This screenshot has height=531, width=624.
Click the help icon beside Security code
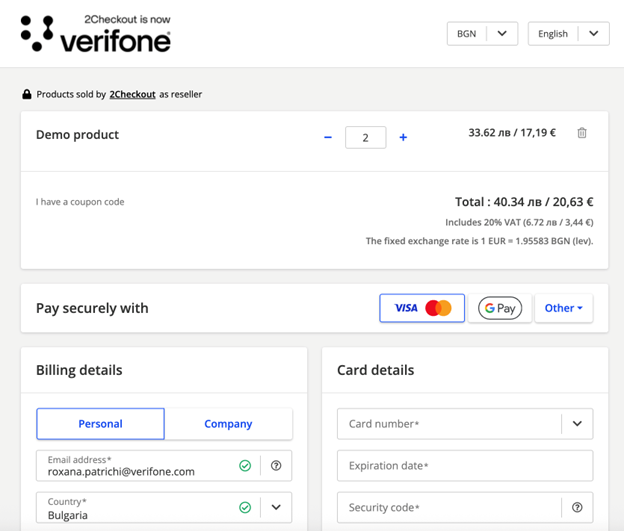pyautogui.click(x=577, y=507)
